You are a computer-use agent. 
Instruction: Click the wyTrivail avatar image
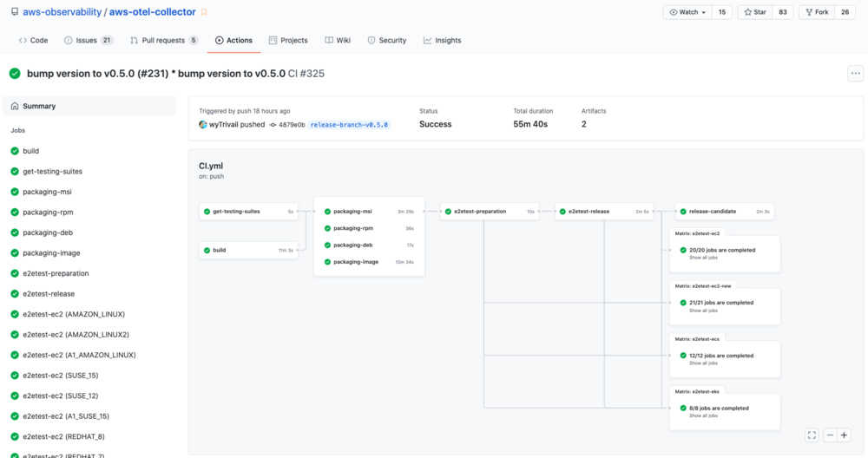click(x=203, y=125)
